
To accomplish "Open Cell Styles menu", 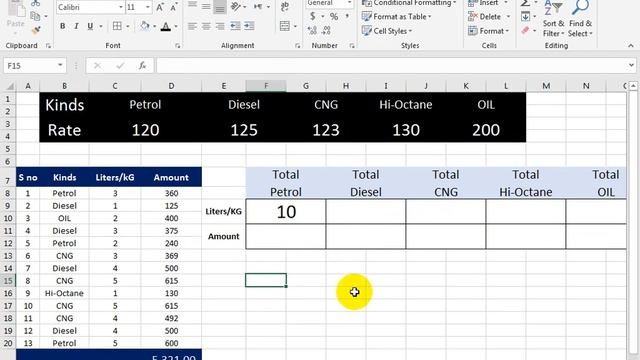I will coord(387,31).
